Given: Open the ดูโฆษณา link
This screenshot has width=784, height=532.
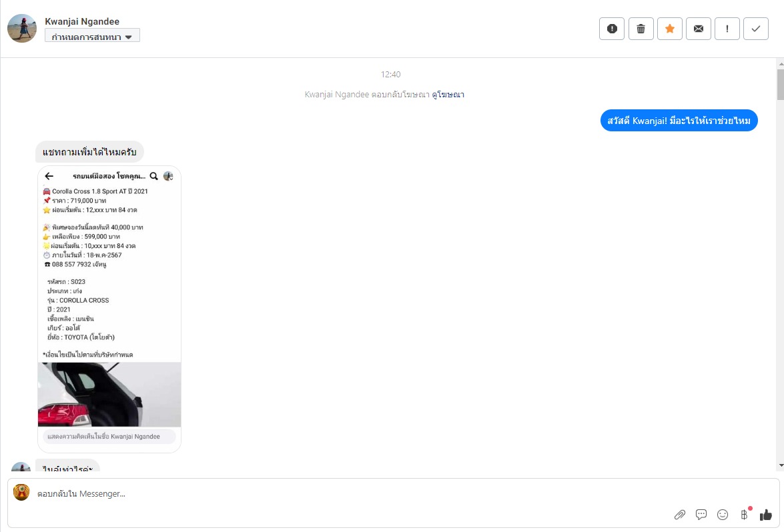Looking at the screenshot, I should (448, 95).
